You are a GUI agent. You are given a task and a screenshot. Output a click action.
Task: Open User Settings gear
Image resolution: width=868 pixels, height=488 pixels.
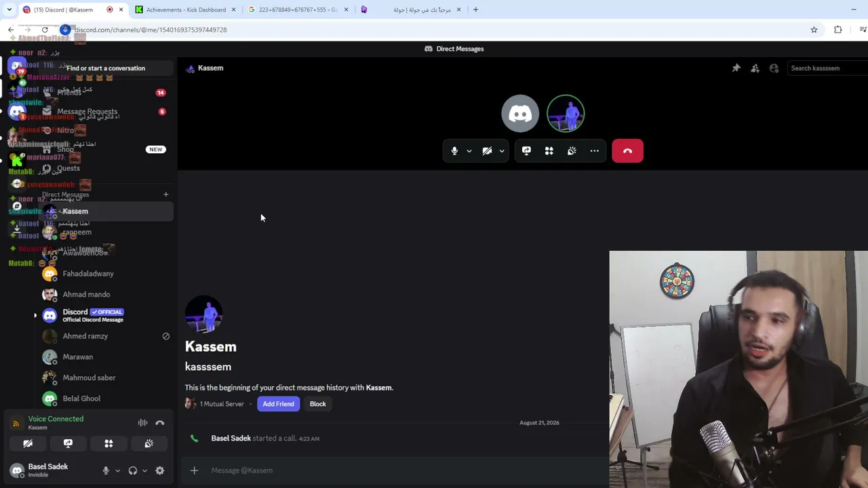pos(160,470)
